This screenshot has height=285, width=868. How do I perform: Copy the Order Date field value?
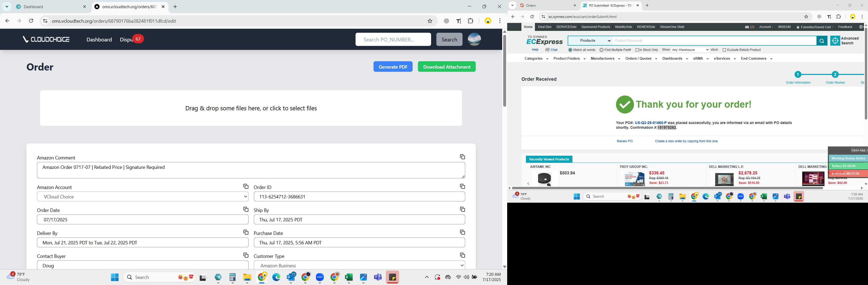click(x=246, y=209)
